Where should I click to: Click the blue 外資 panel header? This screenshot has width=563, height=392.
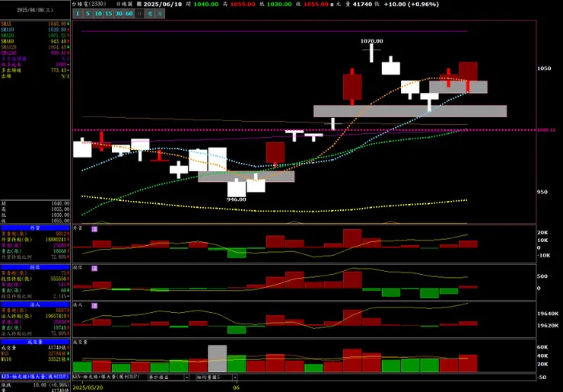click(35, 228)
